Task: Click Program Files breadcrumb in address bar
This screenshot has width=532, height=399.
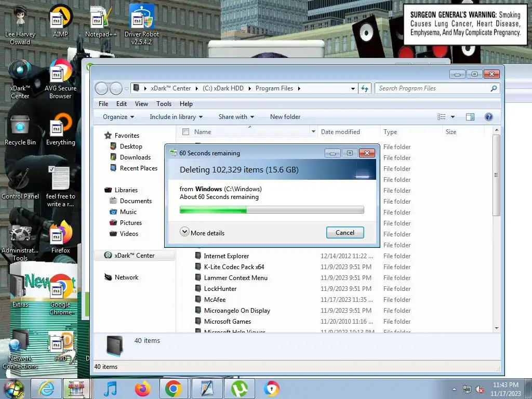Action: click(x=274, y=88)
